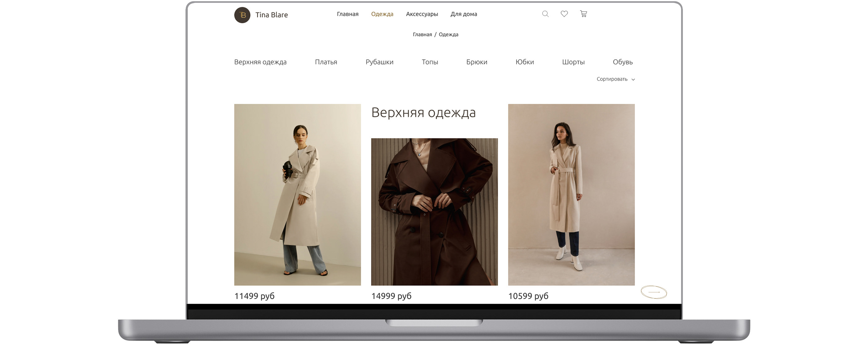The width and height of the screenshot is (868, 344).
Task: Open the checkered coat for 10599 руб
Action: click(571, 194)
